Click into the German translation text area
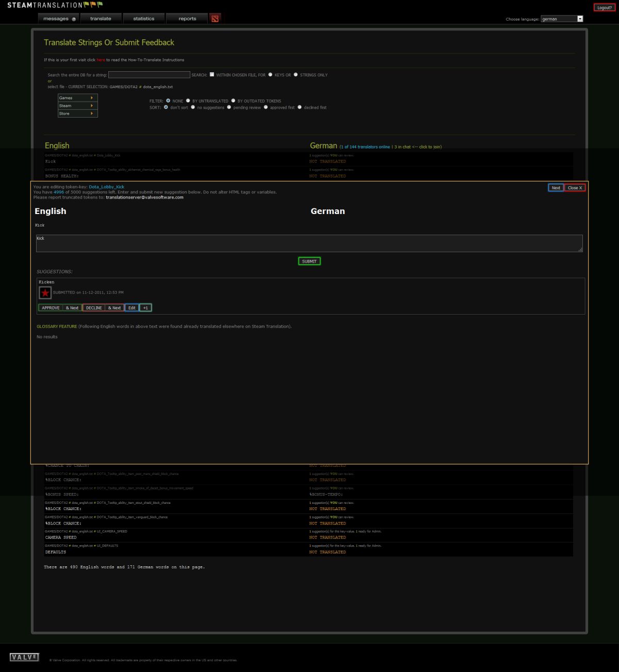This screenshot has width=619, height=672. [309, 243]
